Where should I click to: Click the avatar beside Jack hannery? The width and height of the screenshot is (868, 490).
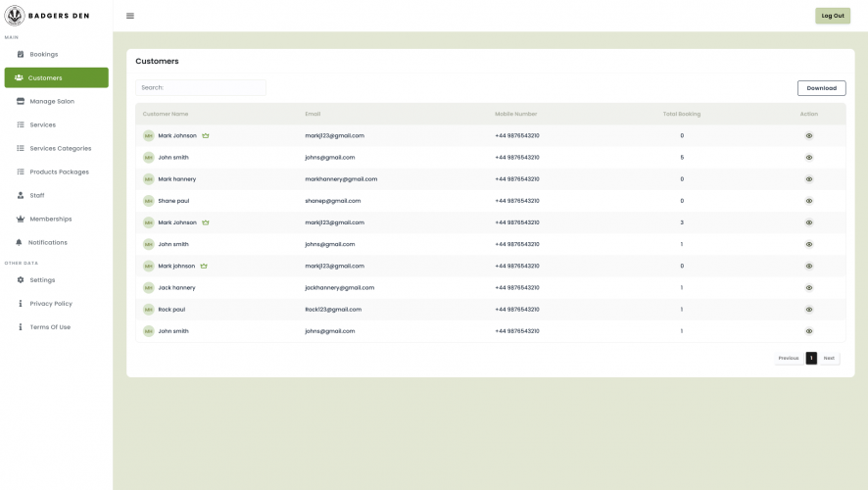pos(148,288)
